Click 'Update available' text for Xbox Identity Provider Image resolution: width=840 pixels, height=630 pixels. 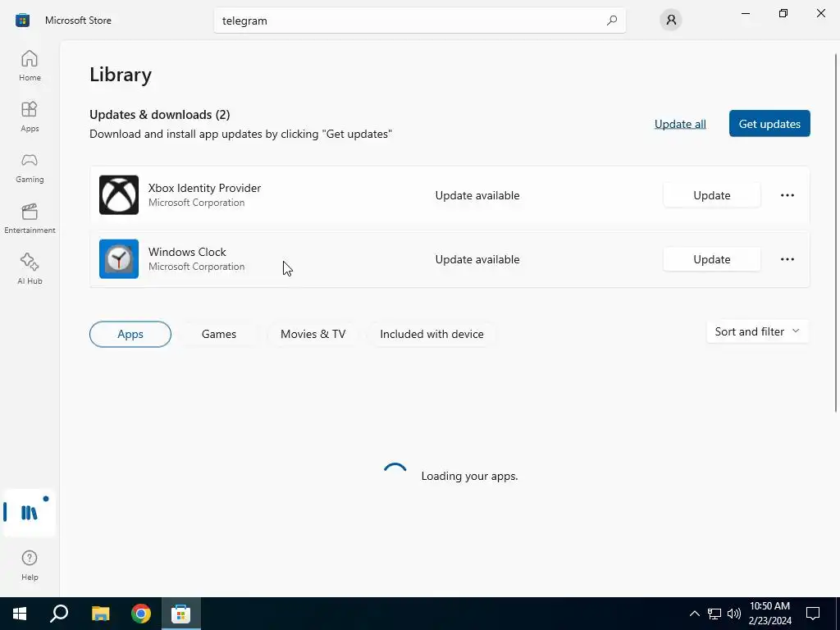[x=477, y=195]
